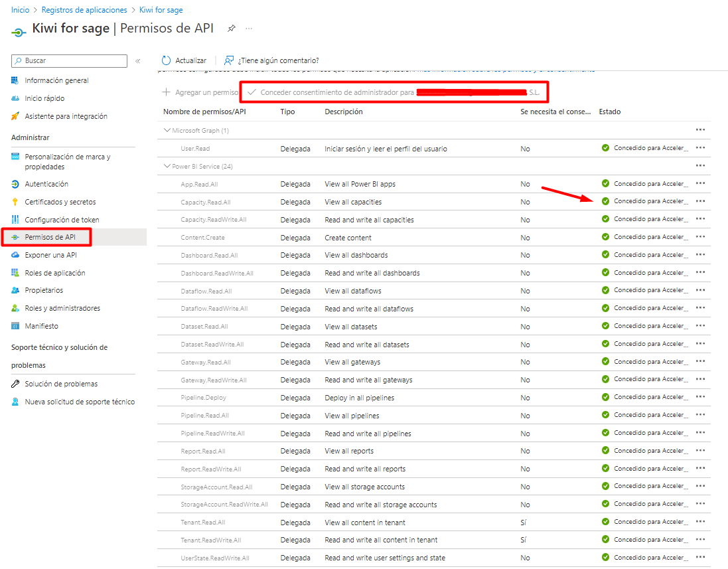Click the Se necesita el conse... column header
Image resolution: width=728 pixels, height=569 pixels.
[555, 112]
